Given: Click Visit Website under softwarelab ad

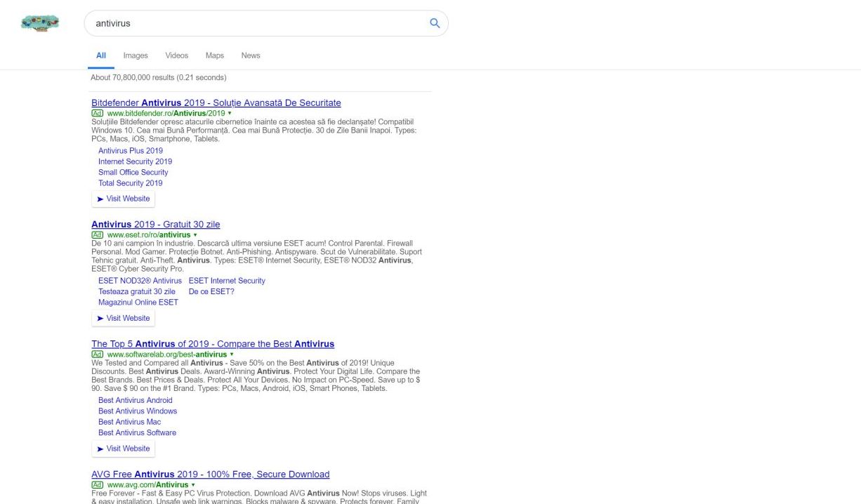Looking at the screenshot, I should click(123, 449).
